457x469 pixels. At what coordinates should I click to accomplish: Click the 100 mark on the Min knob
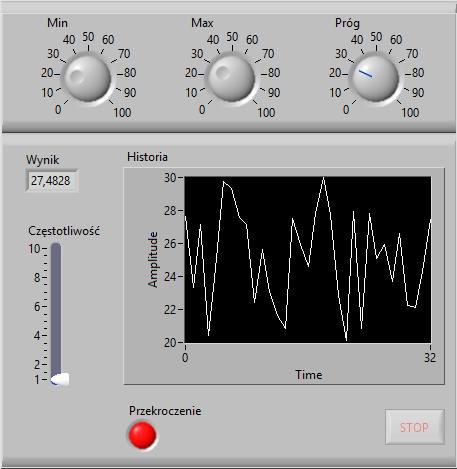tap(122, 112)
